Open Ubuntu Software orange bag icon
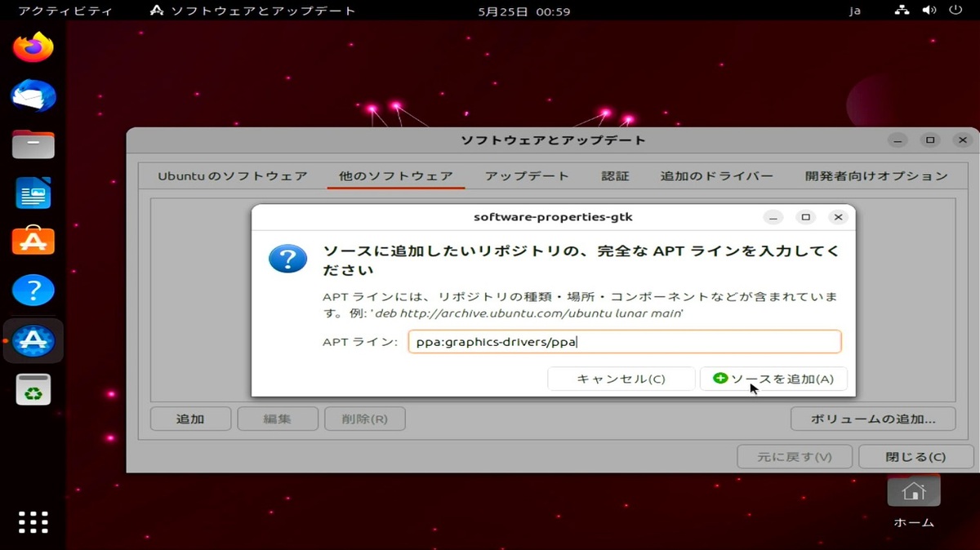Viewport: 980px width, 550px height. [x=33, y=241]
